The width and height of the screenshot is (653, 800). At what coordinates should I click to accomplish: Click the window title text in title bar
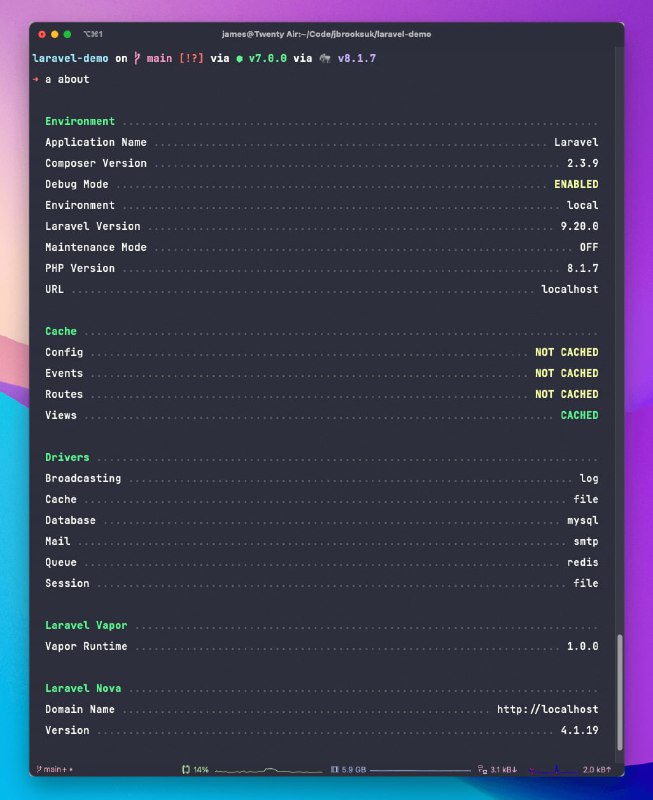tap(326, 34)
